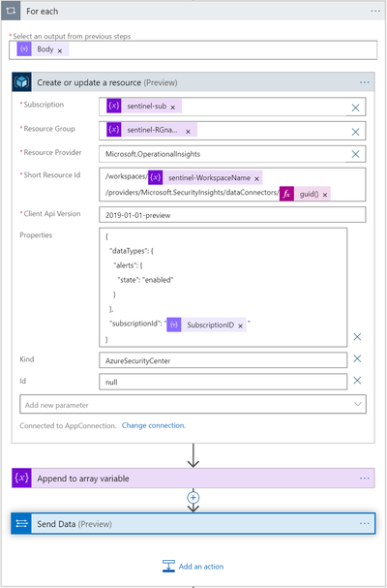Delete the Kind parameter
This screenshot has height=588, width=387.
tap(357, 358)
